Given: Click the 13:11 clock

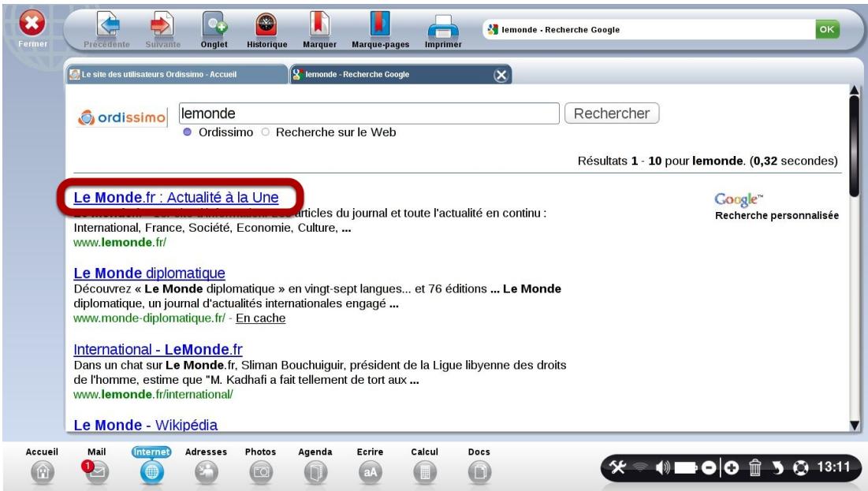Looking at the screenshot, I should [x=833, y=467].
